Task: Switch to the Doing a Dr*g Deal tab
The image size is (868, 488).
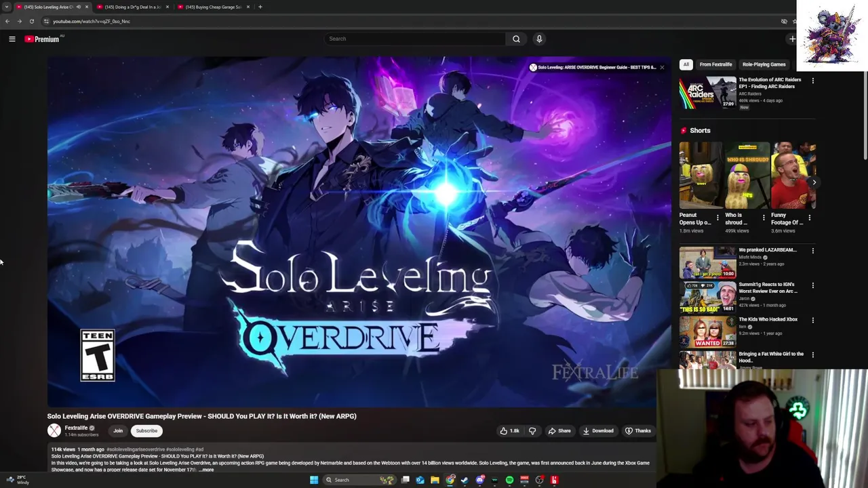Action: pyautogui.click(x=133, y=7)
